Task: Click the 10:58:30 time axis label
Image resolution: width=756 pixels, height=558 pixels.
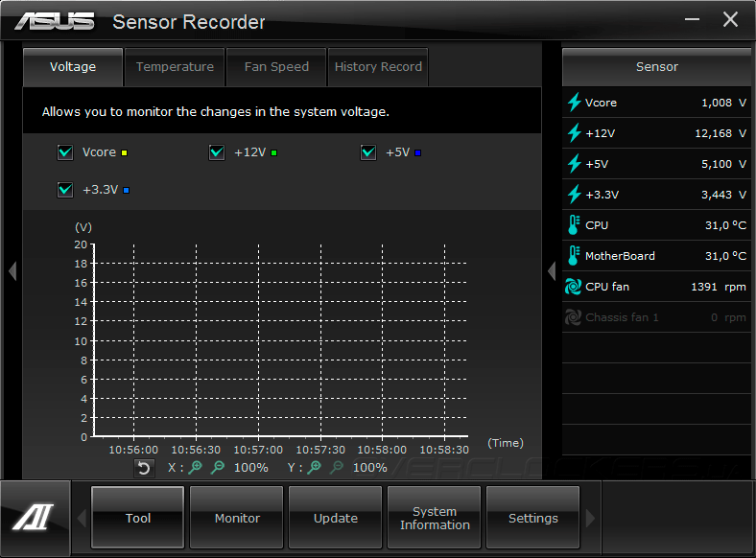Action: [x=444, y=450]
